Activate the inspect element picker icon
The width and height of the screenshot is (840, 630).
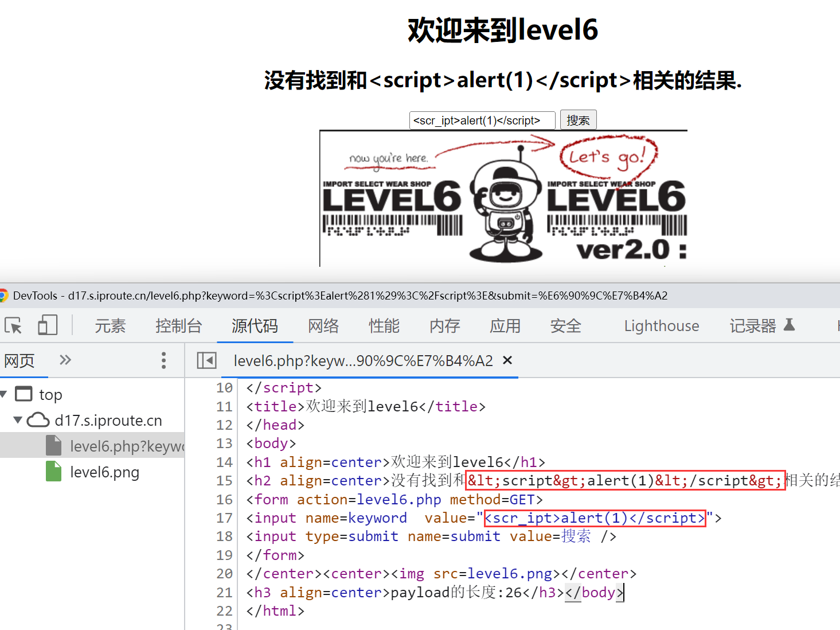(x=13, y=326)
